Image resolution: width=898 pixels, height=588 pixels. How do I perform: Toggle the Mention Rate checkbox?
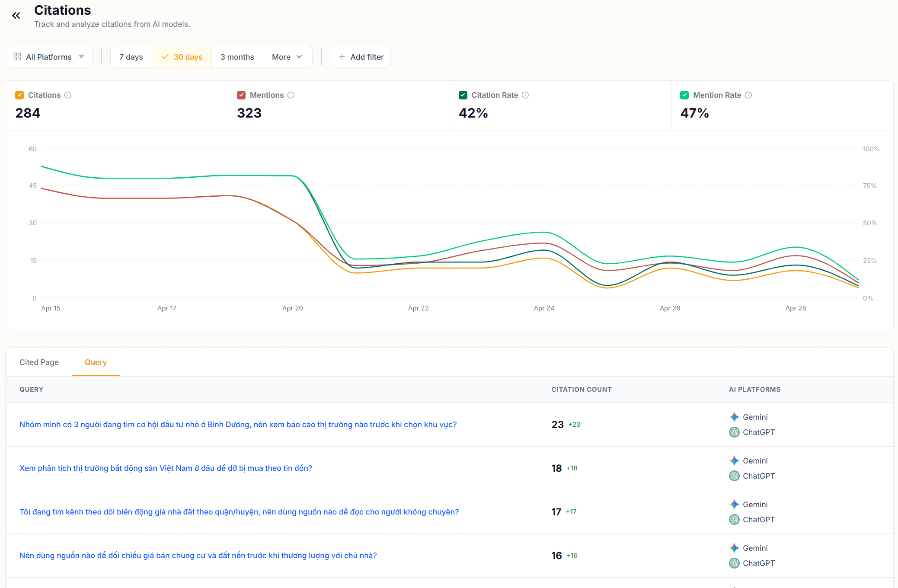684,95
